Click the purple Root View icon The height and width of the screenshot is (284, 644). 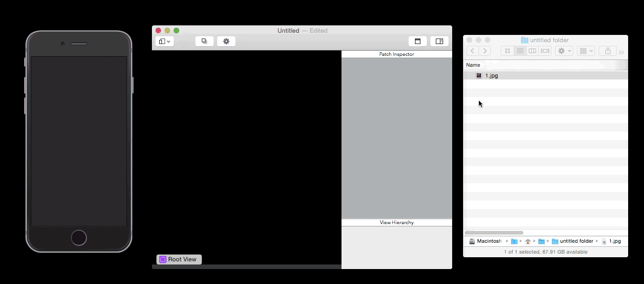(163, 260)
